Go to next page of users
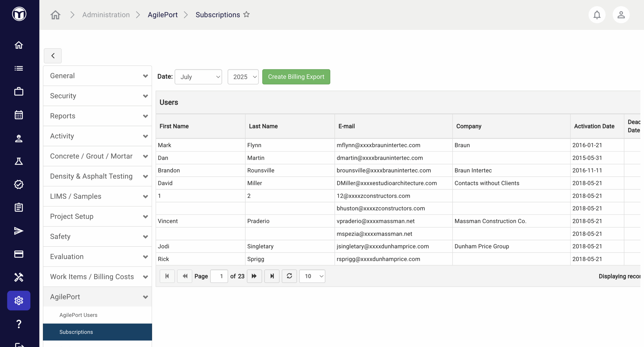 pos(254,276)
